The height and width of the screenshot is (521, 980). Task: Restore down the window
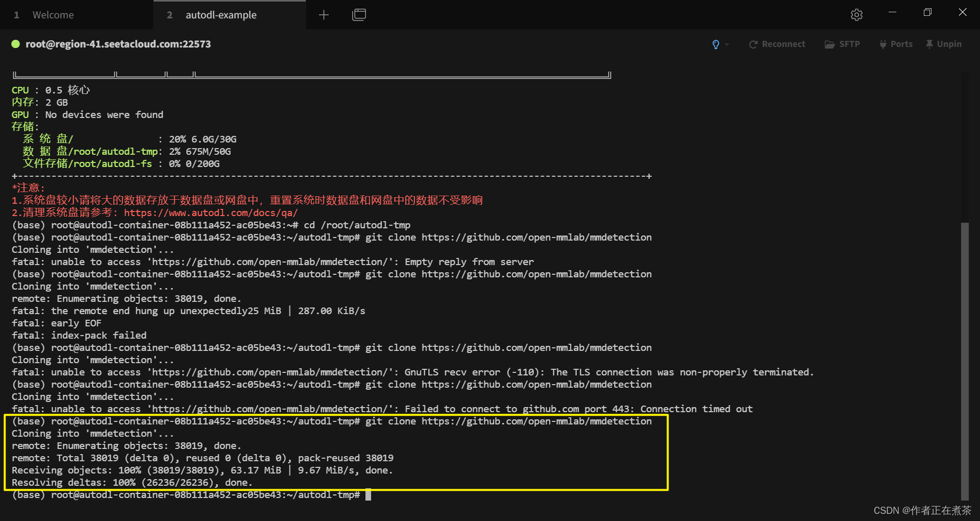pyautogui.click(x=927, y=12)
